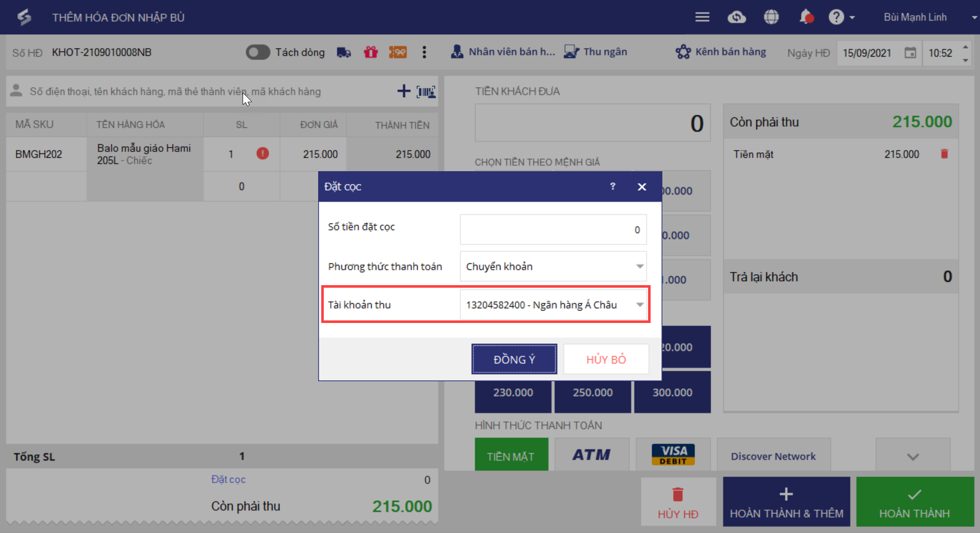Cancel deposit with HỦY BỎ
This screenshot has height=533, width=980.
[606, 359]
